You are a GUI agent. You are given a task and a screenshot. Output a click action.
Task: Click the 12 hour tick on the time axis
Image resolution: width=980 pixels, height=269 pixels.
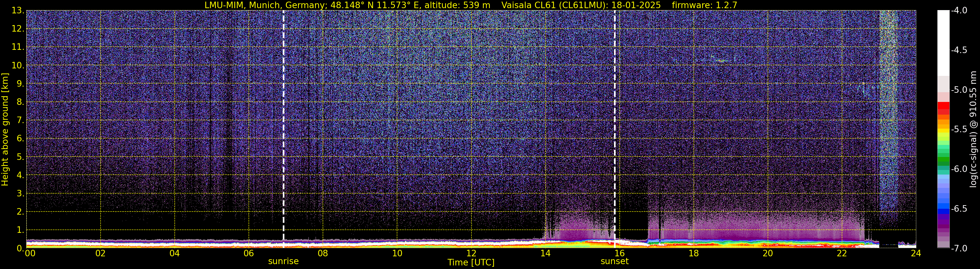pos(471,253)
